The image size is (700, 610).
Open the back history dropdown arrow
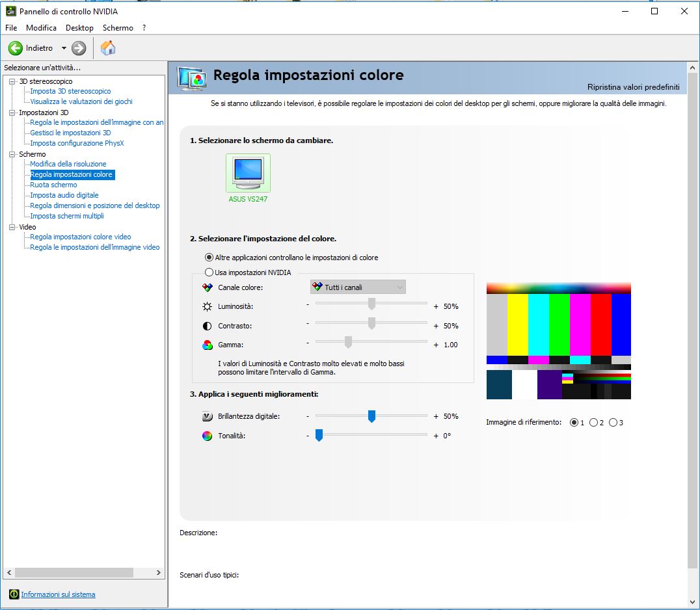(x=64, y=48)
